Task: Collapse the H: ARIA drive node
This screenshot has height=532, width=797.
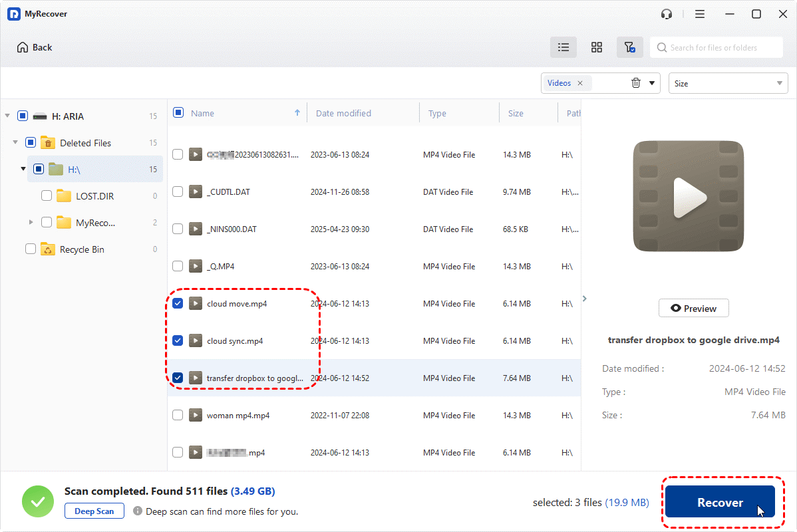Action: (7, 116)
